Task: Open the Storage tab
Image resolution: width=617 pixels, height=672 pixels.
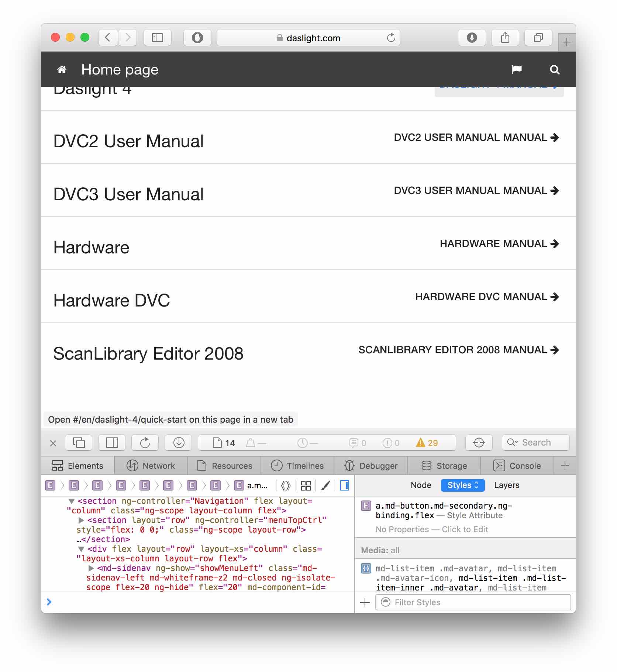Action: pyautogui.click(x=444, y=466)
